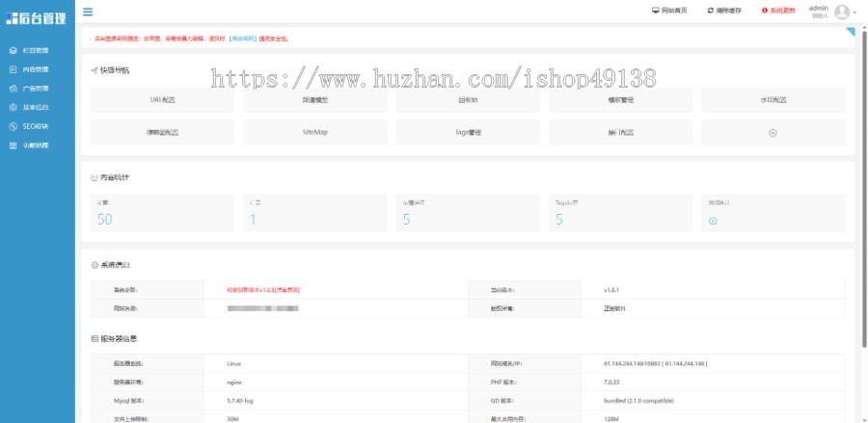868x423 pixels.
Task: Open the 回收站 shortcut
Action: (468, 100)
